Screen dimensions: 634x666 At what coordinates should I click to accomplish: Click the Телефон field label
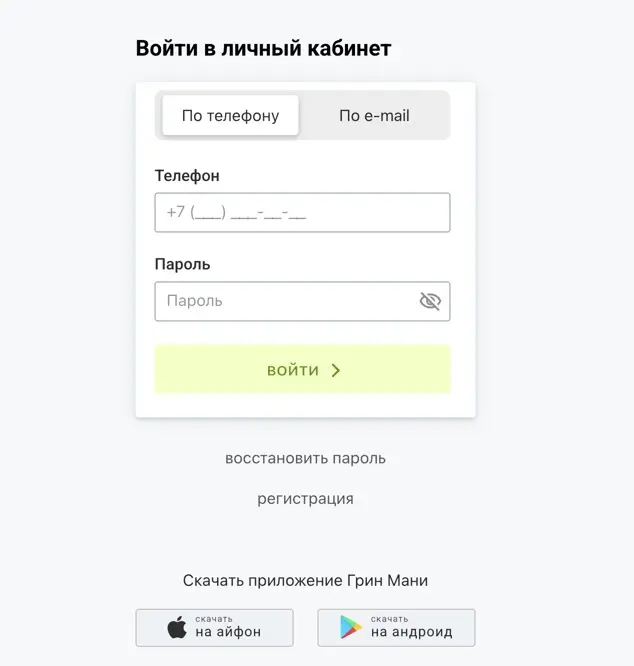pos(187,176)
